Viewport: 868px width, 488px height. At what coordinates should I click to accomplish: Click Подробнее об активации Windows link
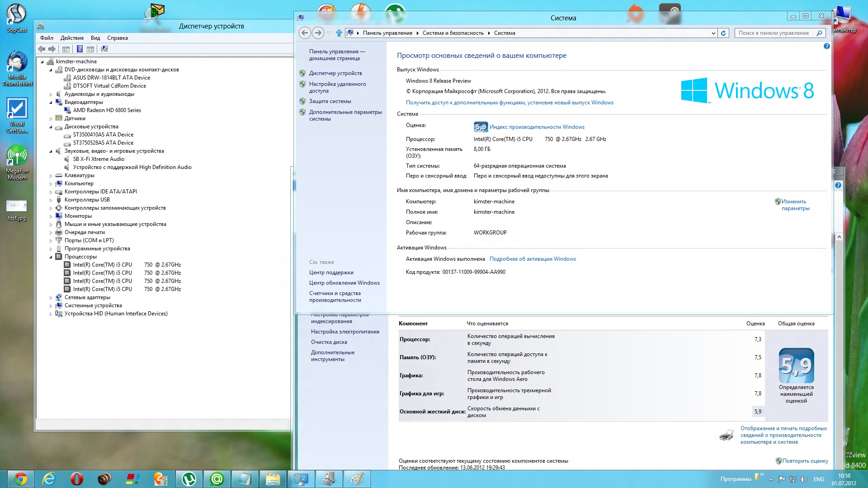(x=533, y=259)
